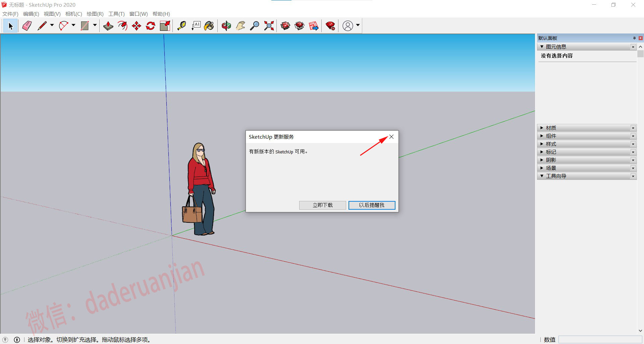The image size is (644, 344).
Task: Close the 组件 panel
Action: (x=633, y=136)
